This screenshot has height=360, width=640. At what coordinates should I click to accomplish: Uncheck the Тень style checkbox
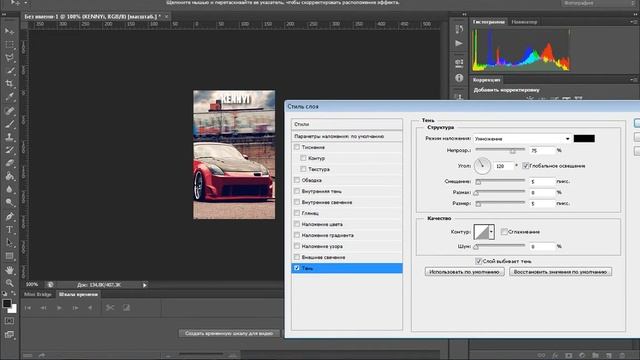tap(297, 268)
